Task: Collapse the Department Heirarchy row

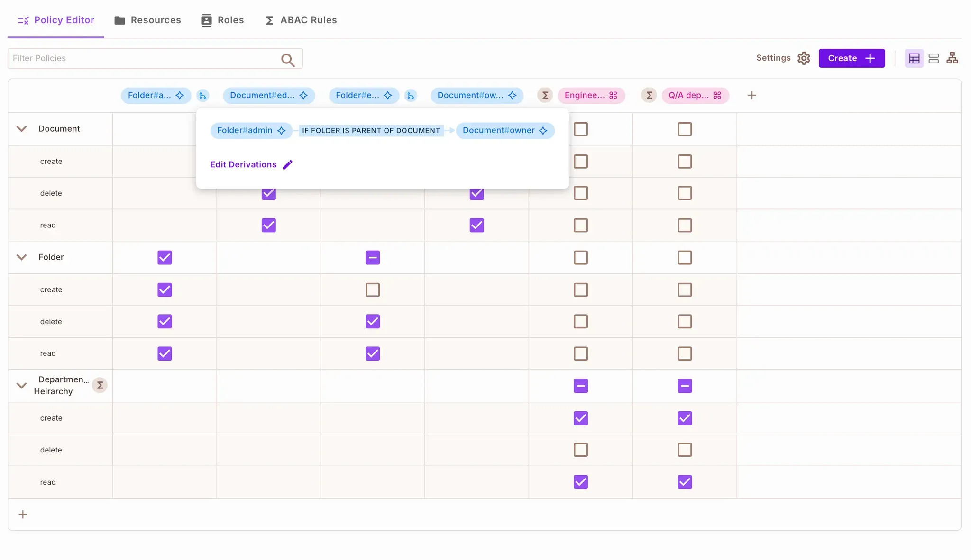Action: coord(21,386)
